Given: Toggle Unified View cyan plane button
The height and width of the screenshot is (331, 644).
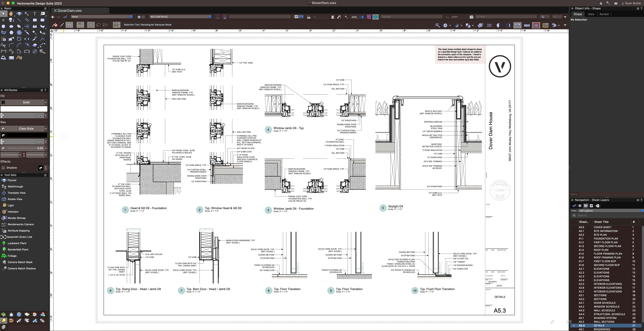Looking at the screenshot, I should click(376, 17).
